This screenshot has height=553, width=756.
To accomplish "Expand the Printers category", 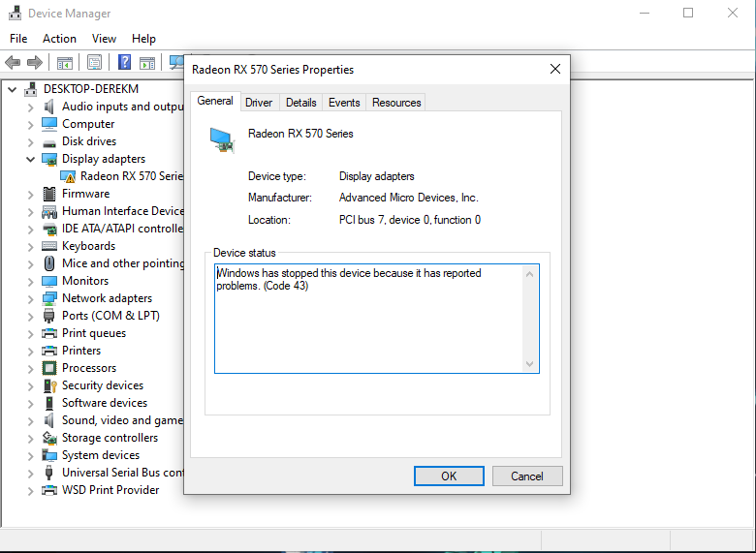I will tap(30, 351).
